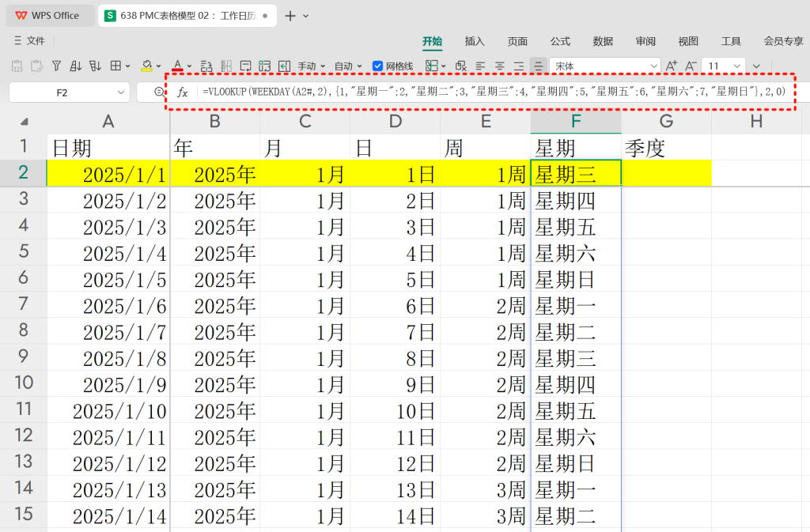Switch to the 页面 ribbon tab
Screen dimensions: 810x532
[517, 41]
